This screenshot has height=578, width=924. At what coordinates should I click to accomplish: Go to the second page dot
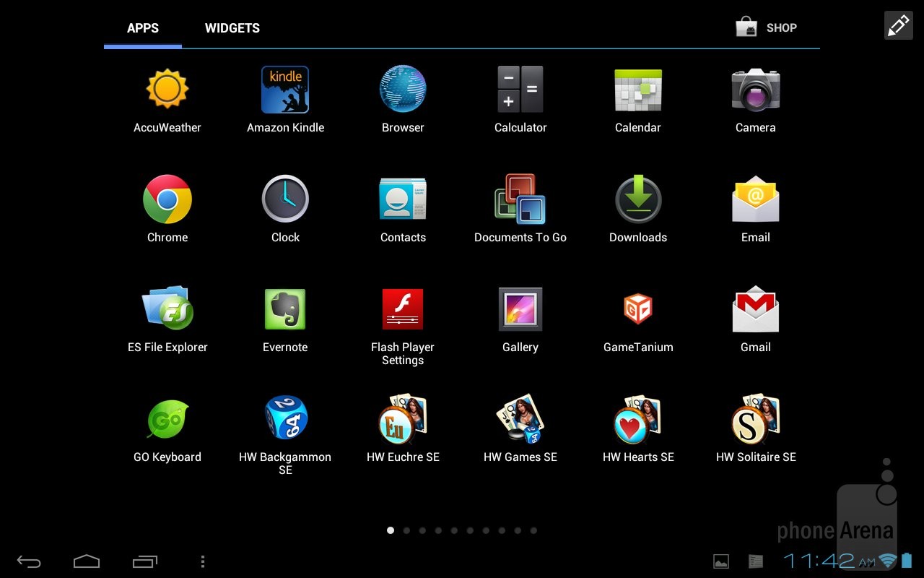click(x=406, y=530)
